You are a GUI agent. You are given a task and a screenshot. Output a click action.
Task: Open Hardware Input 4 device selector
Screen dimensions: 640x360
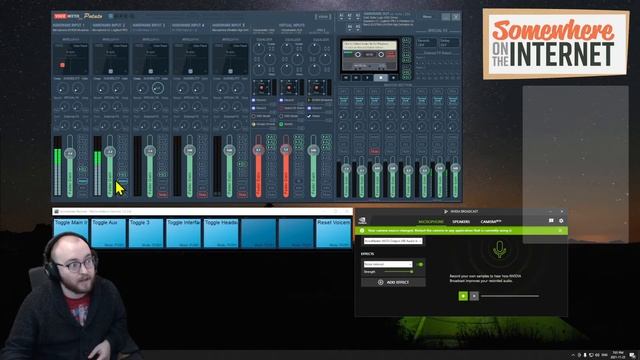189,30
